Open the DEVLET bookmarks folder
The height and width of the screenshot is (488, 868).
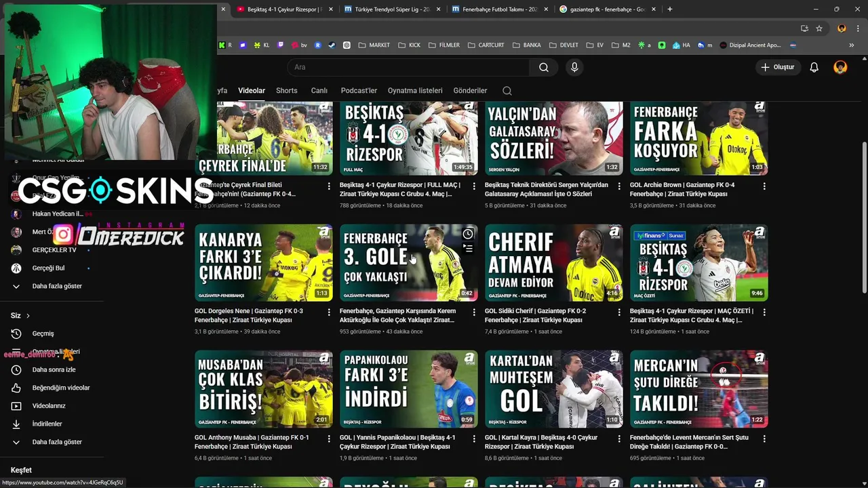coord(563,45)
